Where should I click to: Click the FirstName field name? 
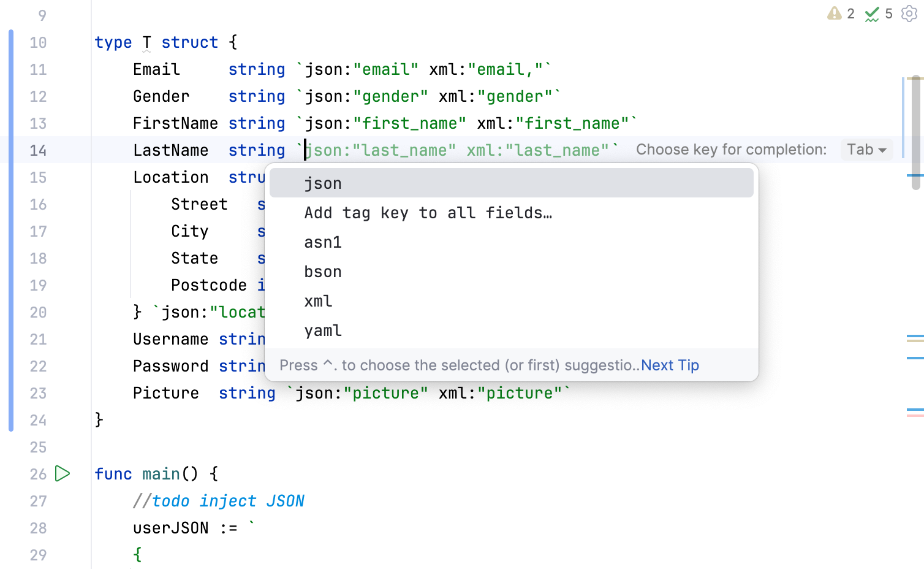point(175,123)
